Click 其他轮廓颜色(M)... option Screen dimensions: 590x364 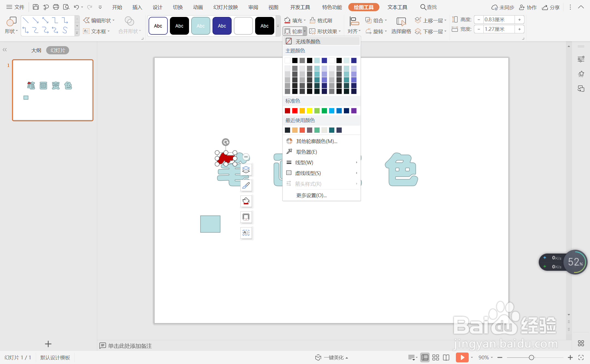316,141
